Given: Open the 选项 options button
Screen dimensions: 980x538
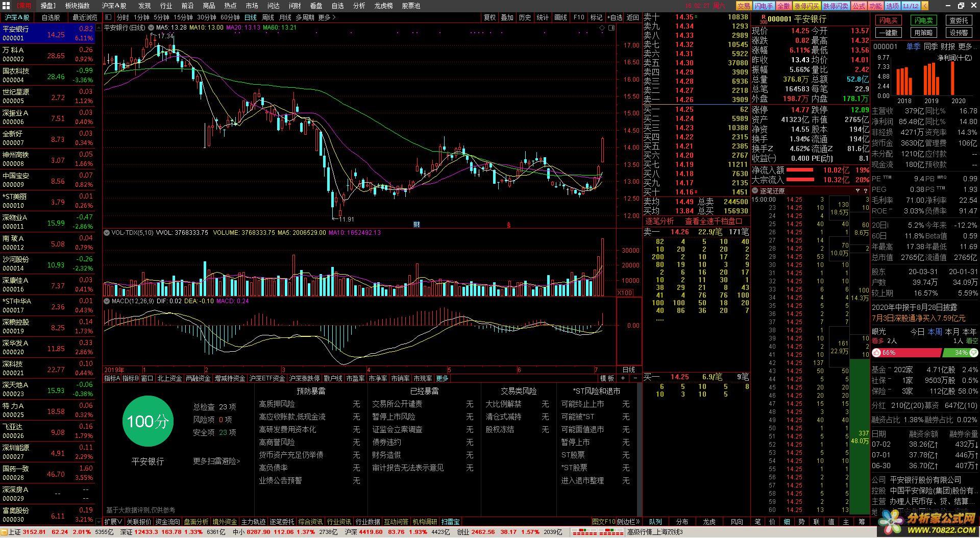Looking at the screenshot, I should pos(892,6).
